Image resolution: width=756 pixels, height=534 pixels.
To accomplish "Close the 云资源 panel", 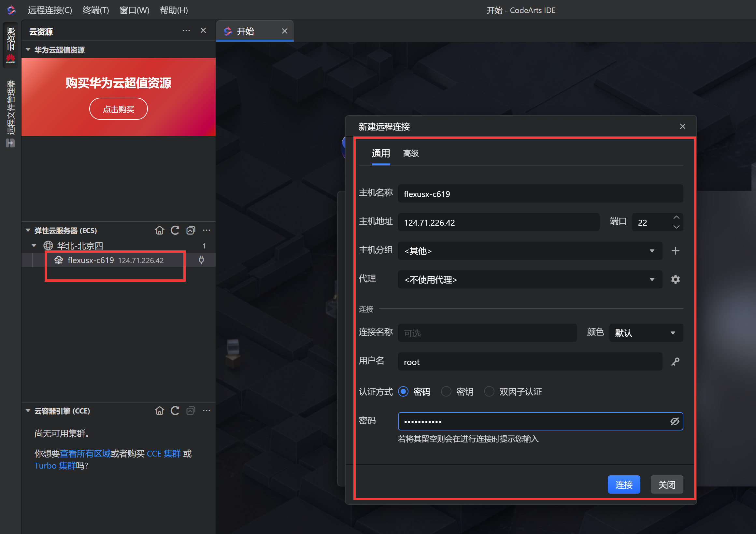I will 203,31.
